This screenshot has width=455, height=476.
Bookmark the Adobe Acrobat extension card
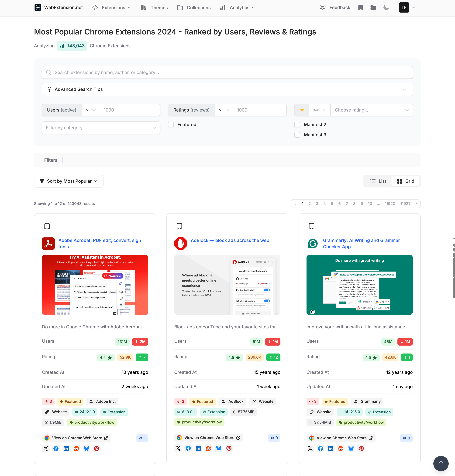[x=47, y=226]
